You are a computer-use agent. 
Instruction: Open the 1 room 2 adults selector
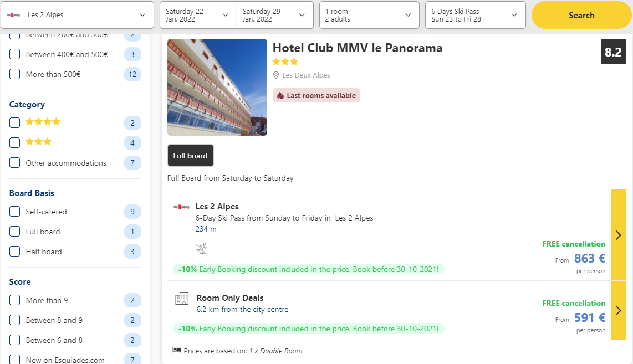point(369,15)
